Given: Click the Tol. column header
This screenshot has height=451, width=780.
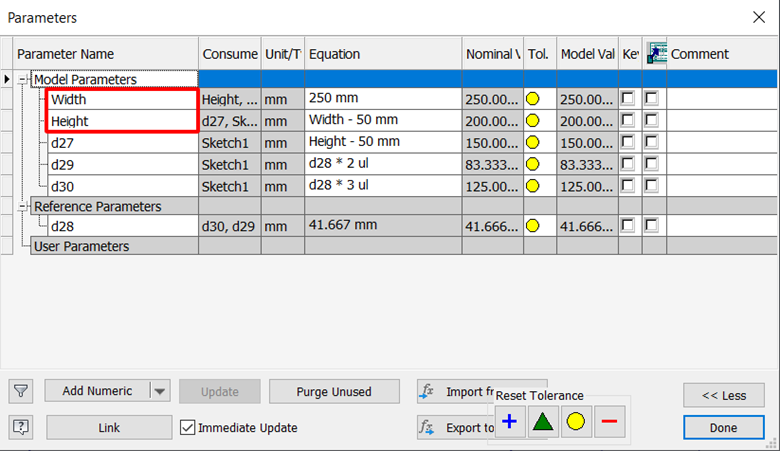Looking at the screenshot, I should [540, 54].
